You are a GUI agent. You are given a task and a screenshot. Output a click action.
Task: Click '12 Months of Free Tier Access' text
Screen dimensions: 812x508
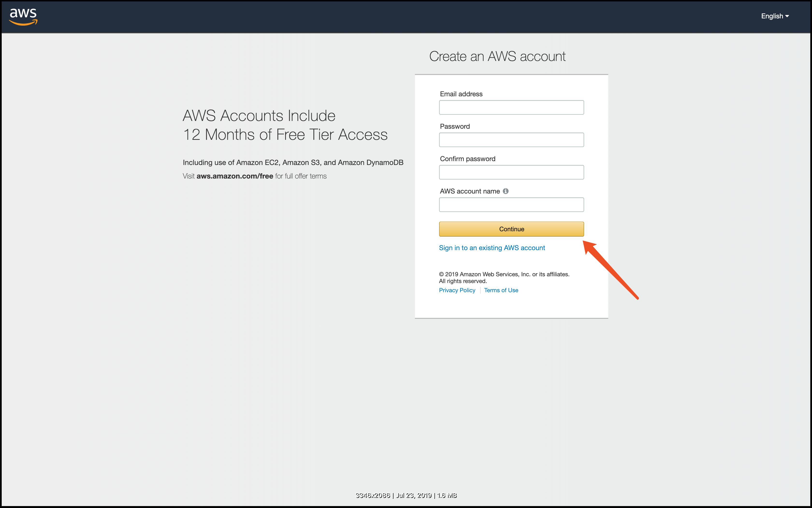click(285, 135)
